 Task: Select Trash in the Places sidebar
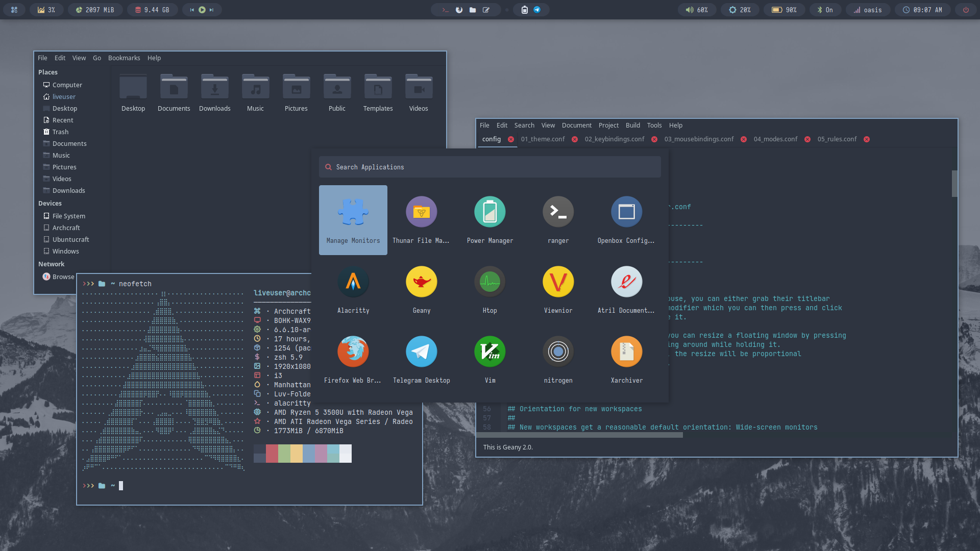click(x=60, y=132)
